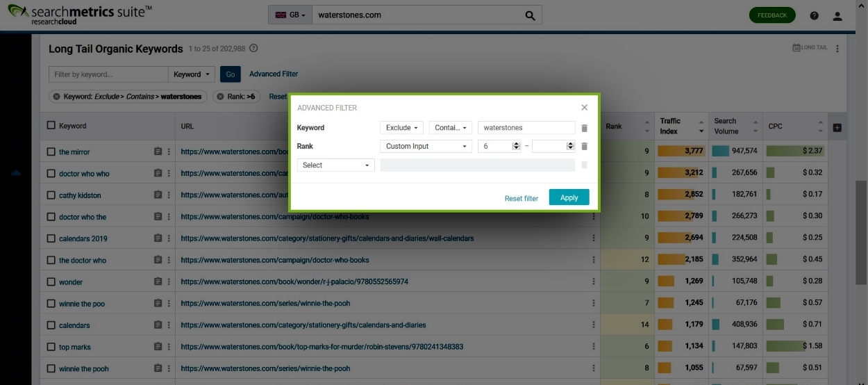Screen dimensions: 868x385
Task: Click the LONG TAIL calendar icon
Action: pos(796,48)
